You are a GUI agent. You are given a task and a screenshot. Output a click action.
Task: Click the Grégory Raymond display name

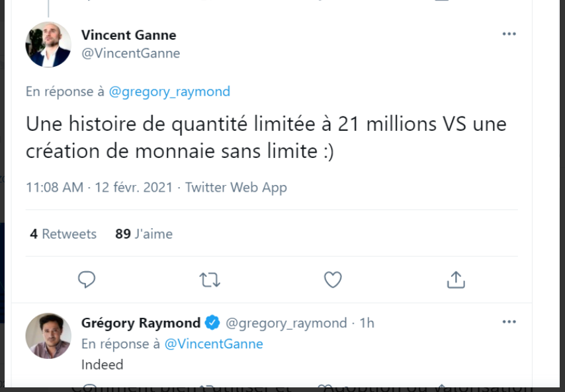pyautogui.click(x=140, y=323)
